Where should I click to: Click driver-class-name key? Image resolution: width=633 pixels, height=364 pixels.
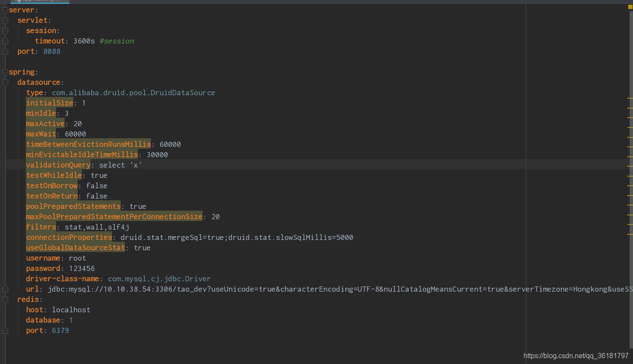click(x=62, y=279)
